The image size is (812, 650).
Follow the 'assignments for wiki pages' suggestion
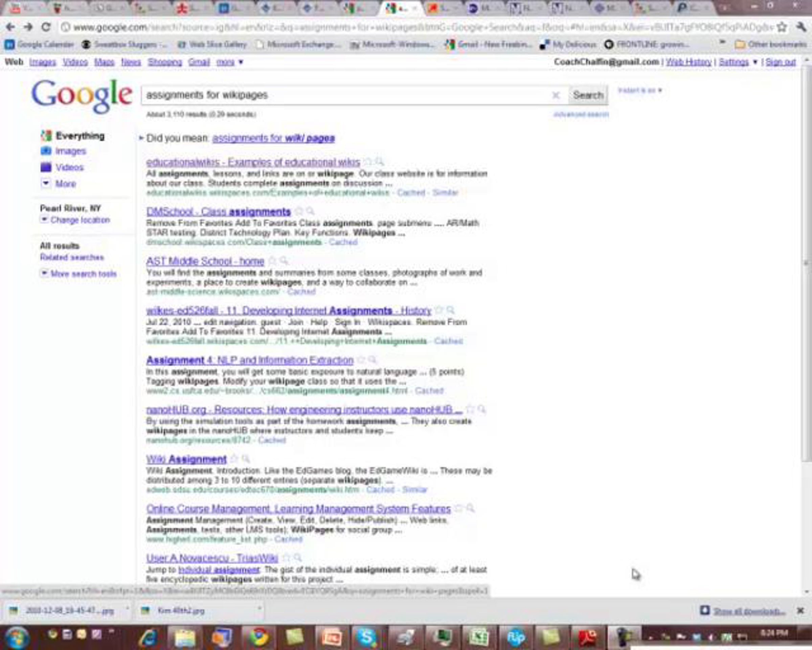coord(273,138)
